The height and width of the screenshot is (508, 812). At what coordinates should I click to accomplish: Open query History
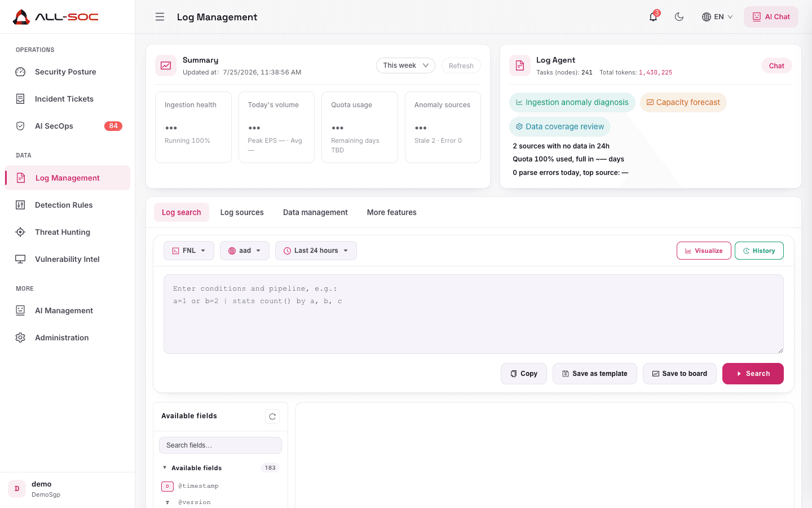click(759, 251)
